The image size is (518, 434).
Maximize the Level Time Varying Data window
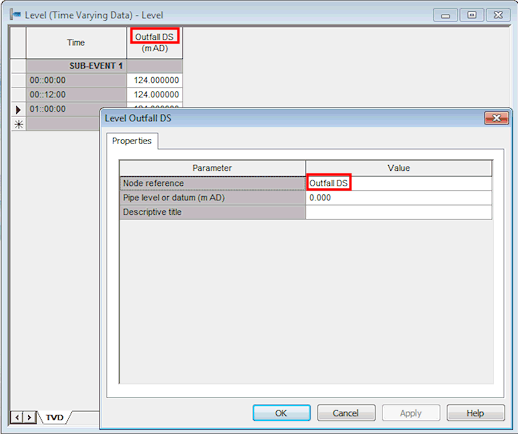pyautogui.click(x=472, y=15)
